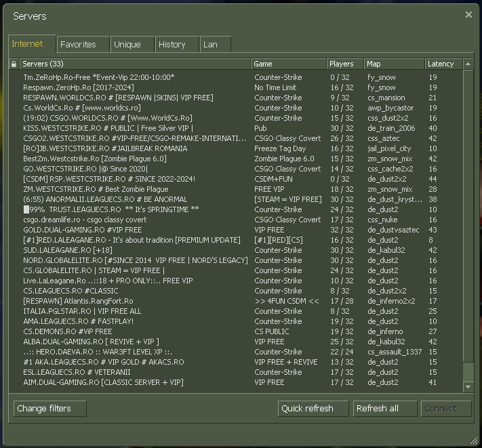
Task: Select CS.GLOBALELITE.RO | STEAM = VIP FREE
Action: (236, 270)
